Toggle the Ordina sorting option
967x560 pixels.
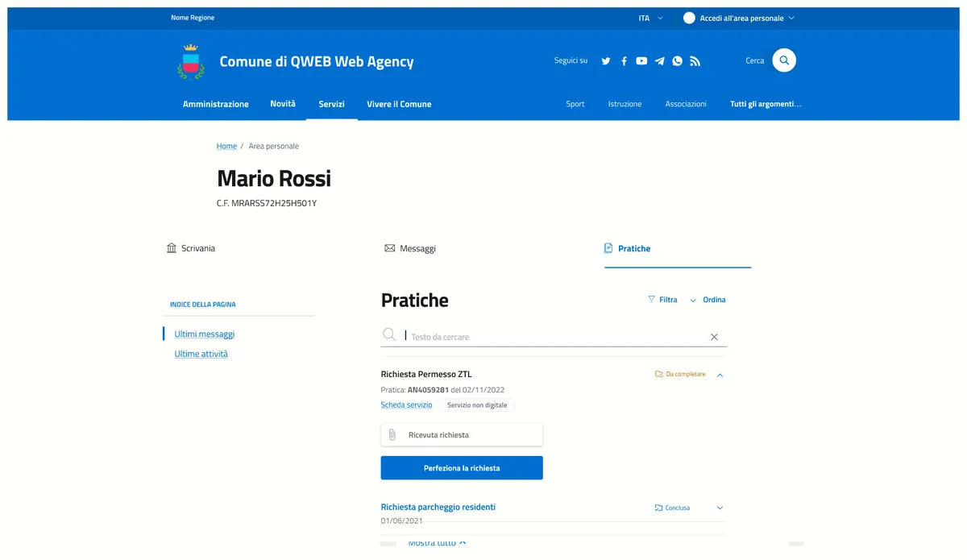(713, 299)
